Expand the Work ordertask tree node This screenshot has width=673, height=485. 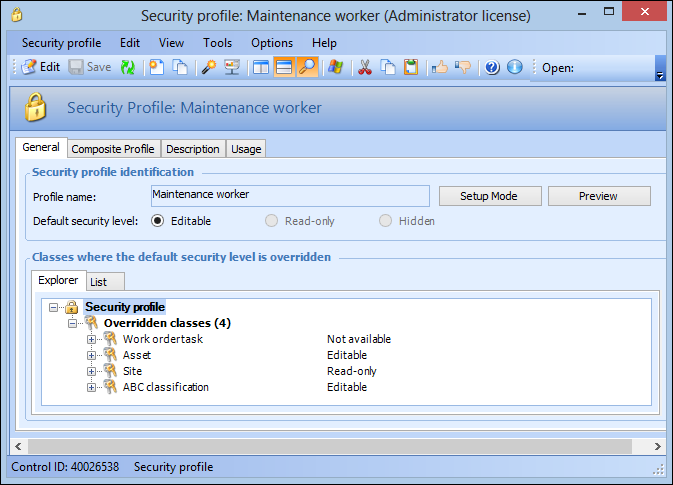point(92,339)
